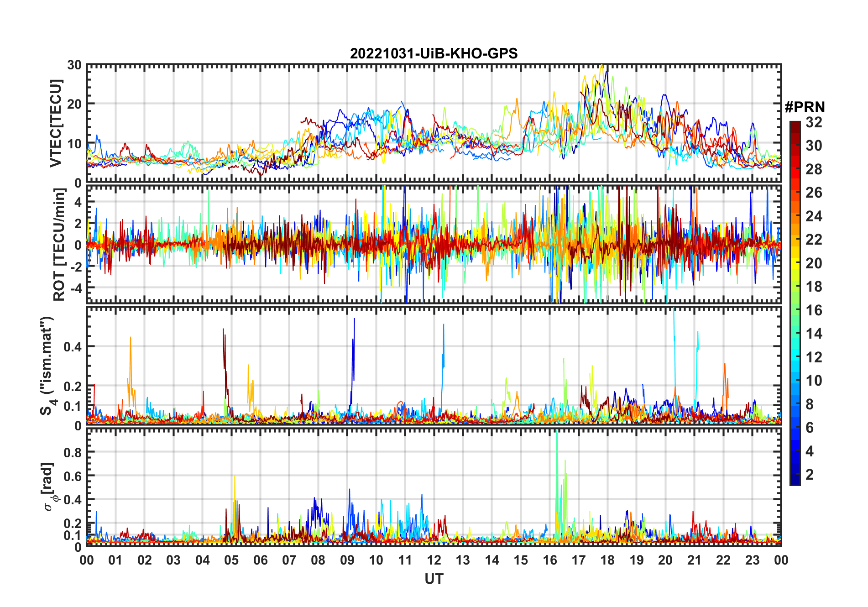Image resolution: width=868 pixels, height=607 pixels.
Task: Click x-axis tick label 03
Action: (x=173, y=560)
